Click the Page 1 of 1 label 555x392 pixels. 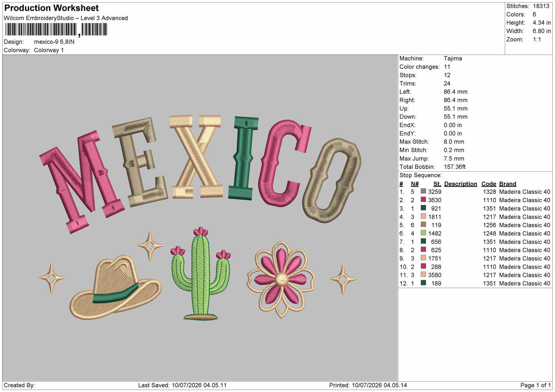[535, 385]
